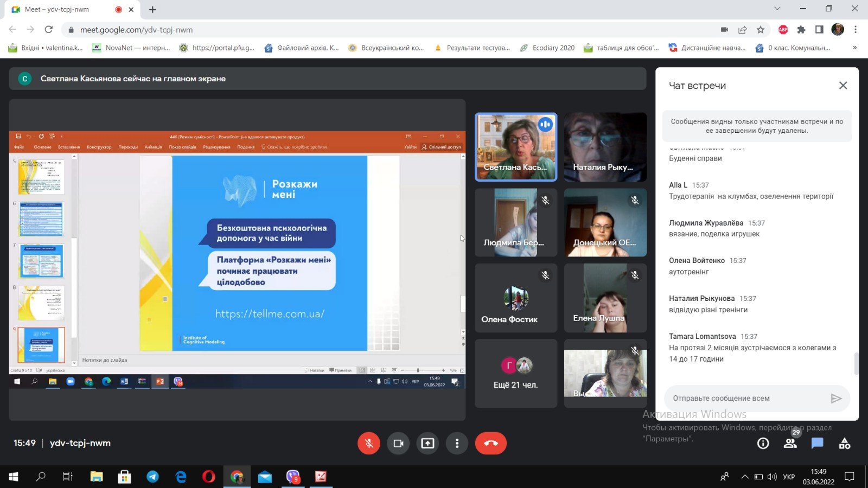868x488 pixels.
Task: Open 'Вставлення' tab in shared PowerPoint
Action: point(69,147)
